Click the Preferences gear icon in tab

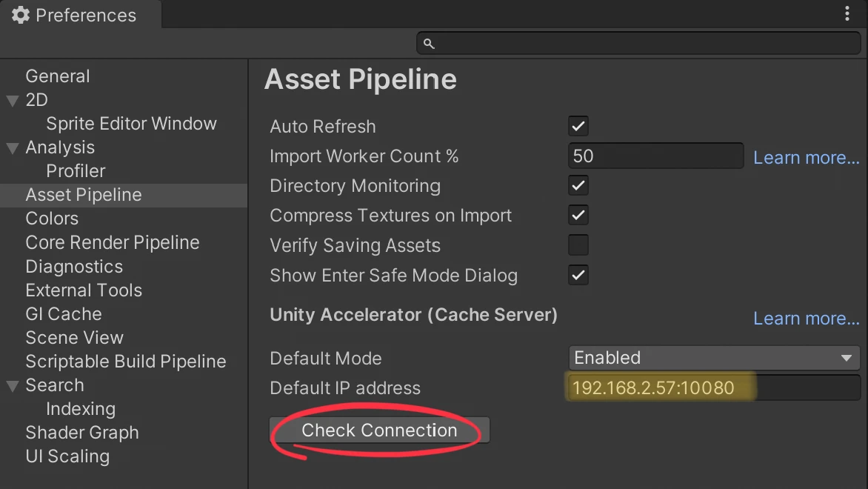[21, 16]
